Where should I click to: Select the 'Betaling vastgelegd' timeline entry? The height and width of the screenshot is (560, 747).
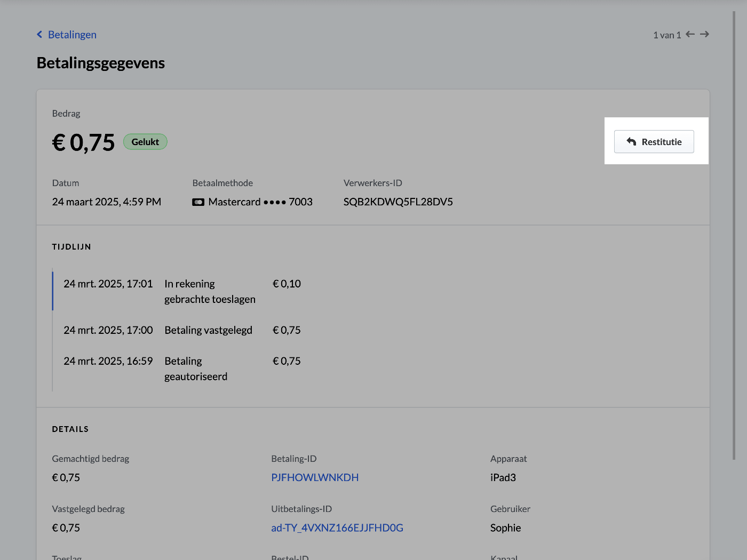coord(182,330)
